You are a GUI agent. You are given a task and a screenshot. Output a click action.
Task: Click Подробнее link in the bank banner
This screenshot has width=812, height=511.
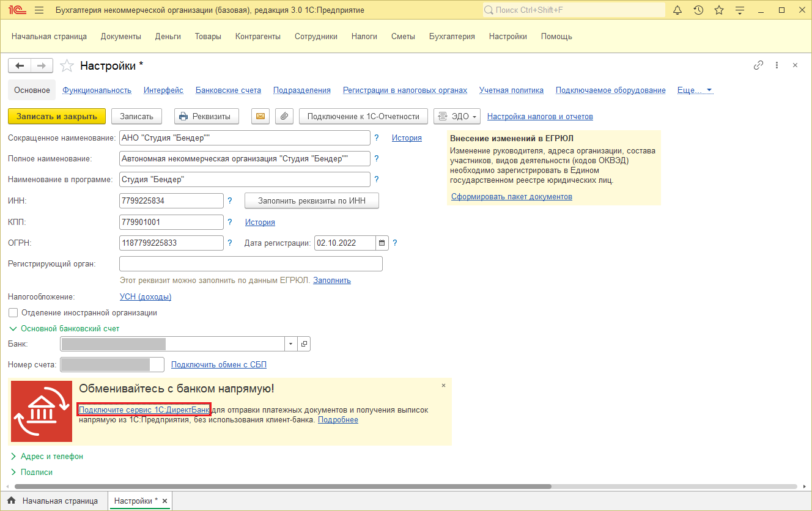point(338,420)
